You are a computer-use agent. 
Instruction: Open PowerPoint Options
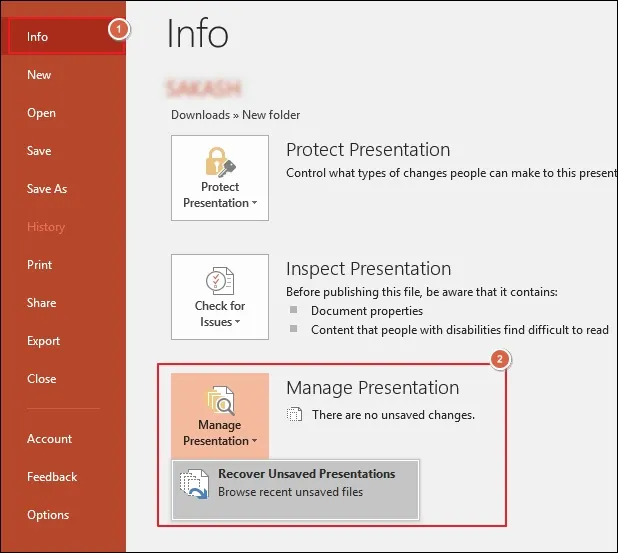pos(48,514)
